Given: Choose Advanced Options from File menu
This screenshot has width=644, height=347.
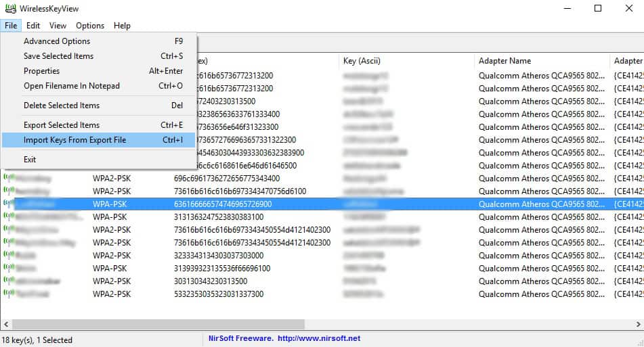Looking at the screenshot, I should coord(99,41).
